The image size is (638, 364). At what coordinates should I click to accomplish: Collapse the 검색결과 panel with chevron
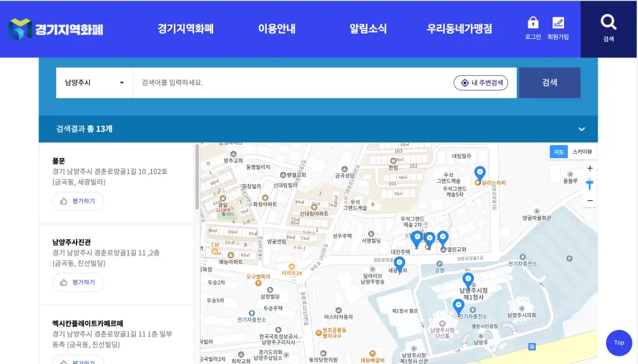point(581,129)
